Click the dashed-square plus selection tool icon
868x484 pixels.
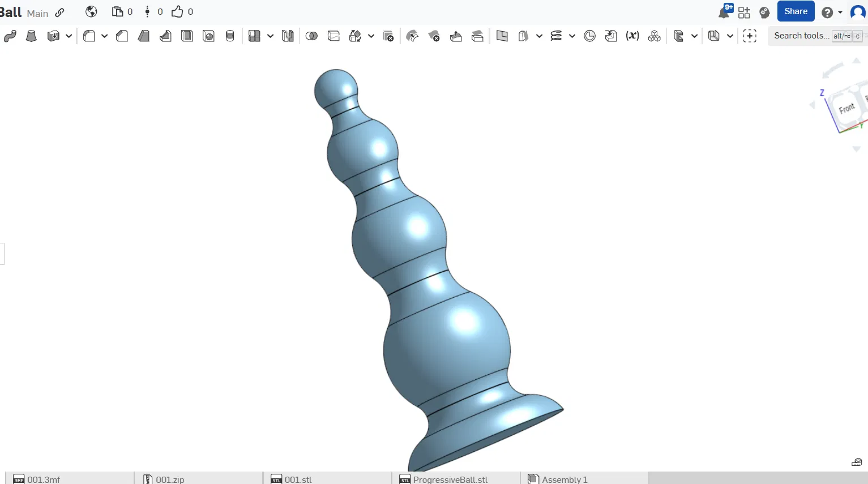(750, 36)
